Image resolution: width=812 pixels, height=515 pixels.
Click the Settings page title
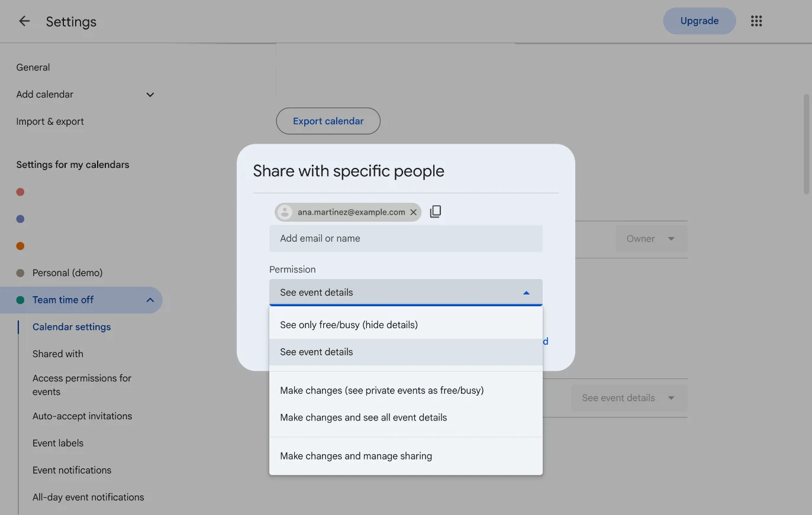click(x=71, y=22)
